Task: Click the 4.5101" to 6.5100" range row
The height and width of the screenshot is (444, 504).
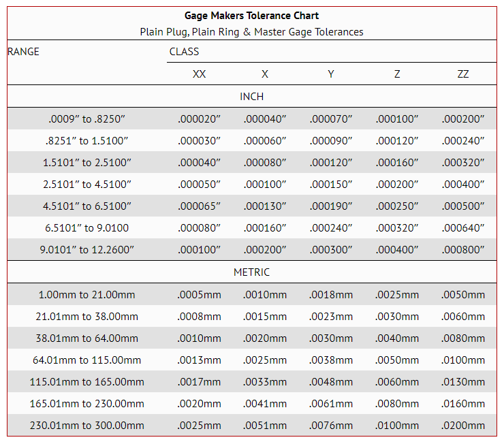Action: coord(86,206)
